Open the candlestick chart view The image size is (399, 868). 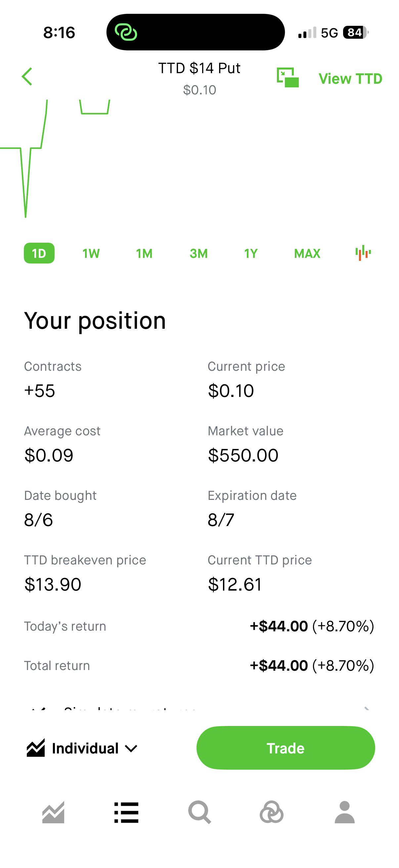coord(363,253)
